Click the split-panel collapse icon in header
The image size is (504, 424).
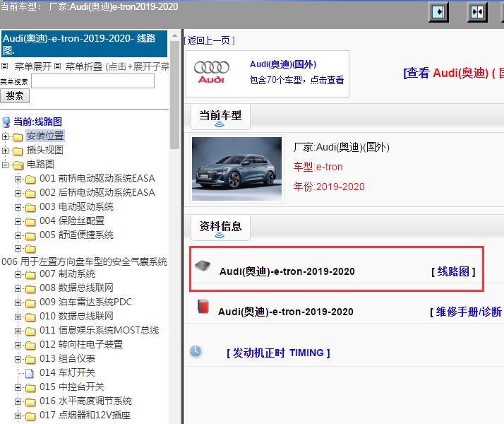pos(477,13)
